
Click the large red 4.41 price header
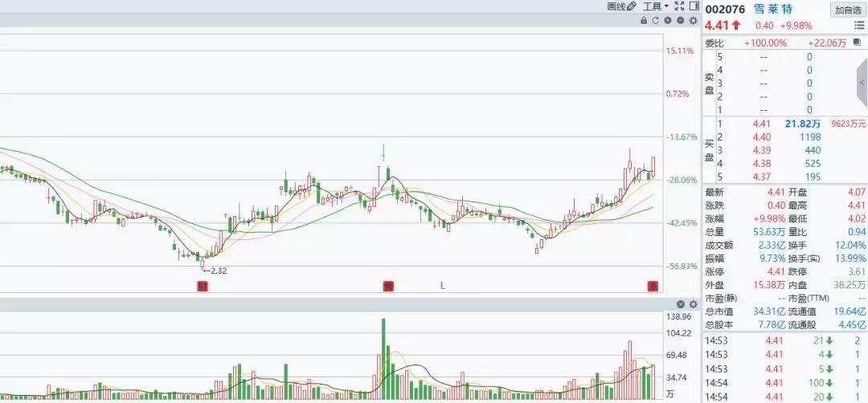coord(718,26)
